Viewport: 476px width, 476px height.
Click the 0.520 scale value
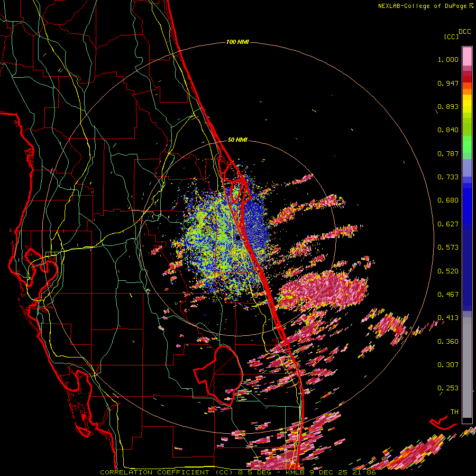tap(448, 271)
